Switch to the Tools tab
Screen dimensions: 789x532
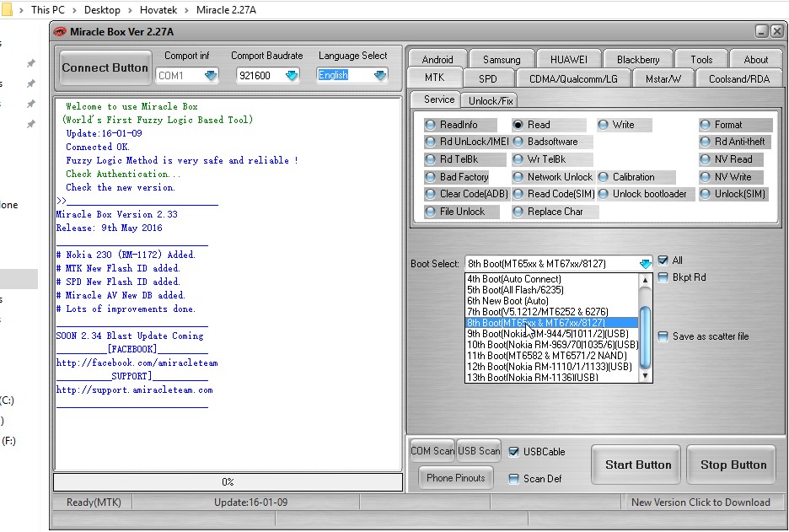tap(701, 59)
